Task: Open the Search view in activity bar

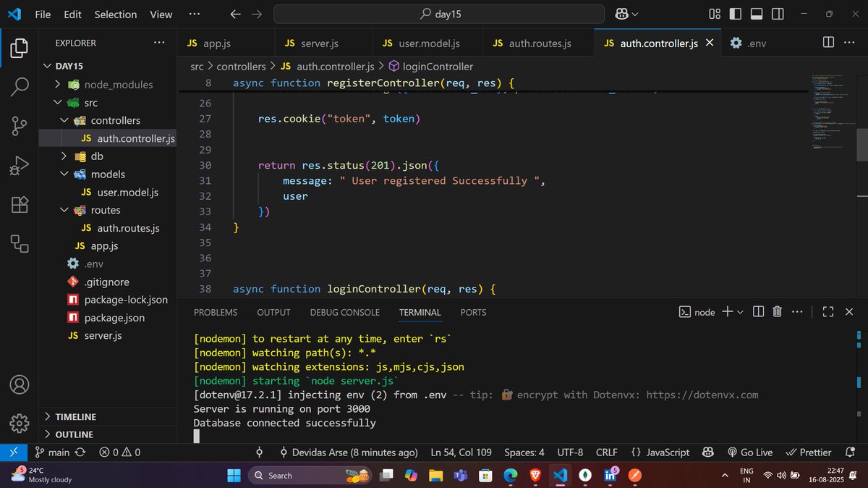Action: click(x=20, y=88)
